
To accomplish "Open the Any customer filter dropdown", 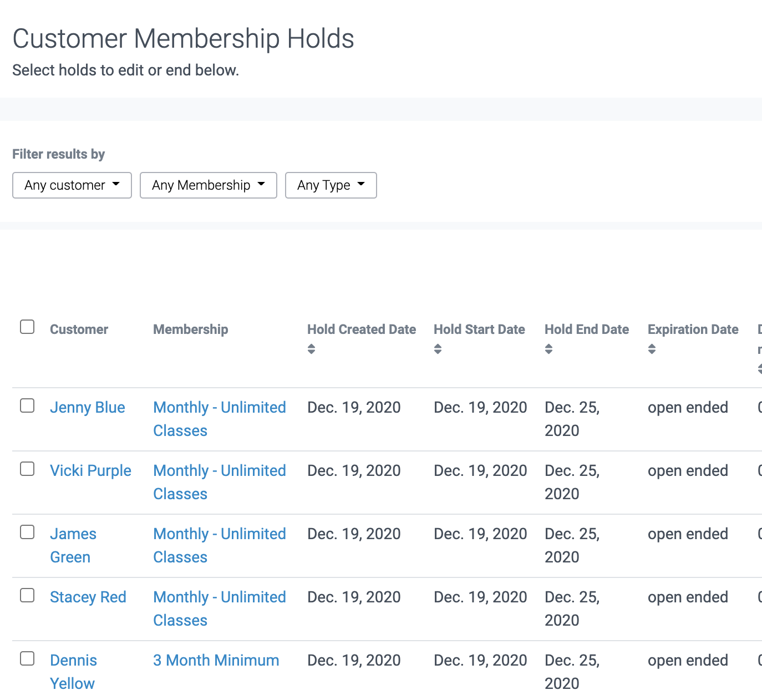I will point(72,185).
